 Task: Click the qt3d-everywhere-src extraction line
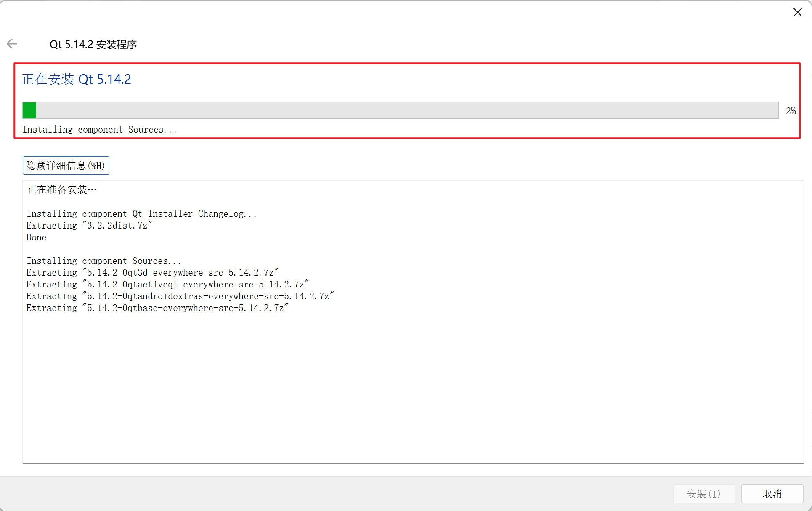pos(152,273)
